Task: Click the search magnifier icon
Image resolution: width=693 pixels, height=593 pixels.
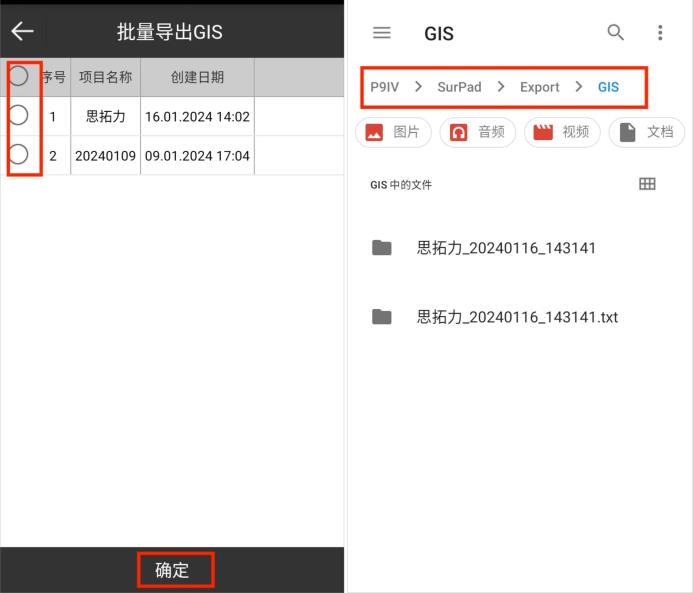Action: pos(616,33)
